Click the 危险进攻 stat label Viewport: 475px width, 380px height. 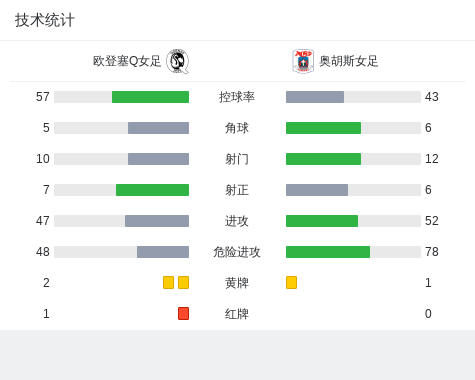pyautogui.click(x=237, y=252)
